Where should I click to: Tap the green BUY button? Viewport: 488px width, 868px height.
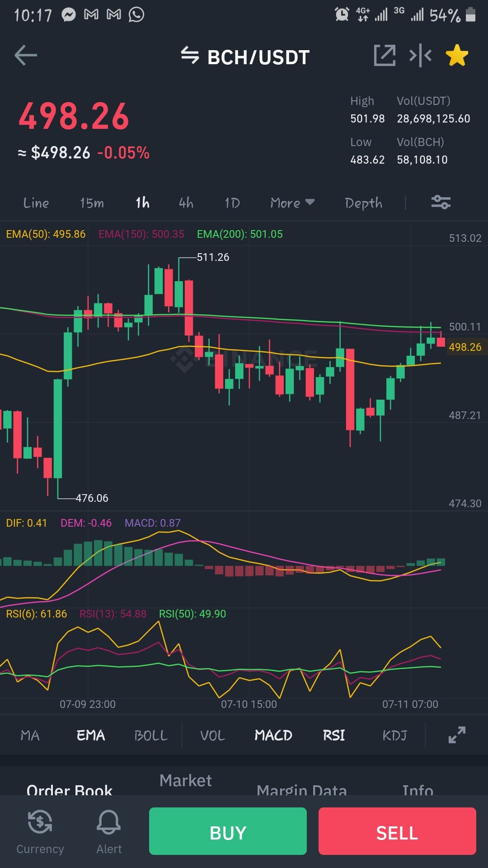coord(228,831)
